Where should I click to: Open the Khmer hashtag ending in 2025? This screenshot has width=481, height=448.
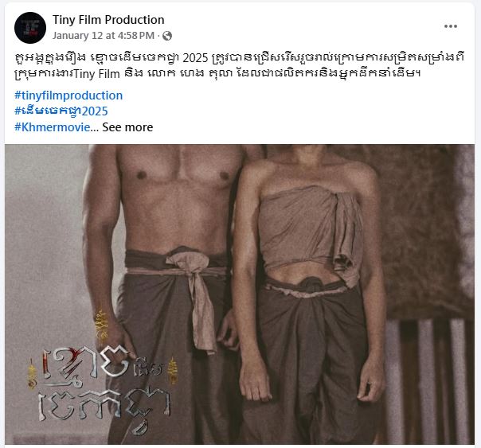coord(61,111)
